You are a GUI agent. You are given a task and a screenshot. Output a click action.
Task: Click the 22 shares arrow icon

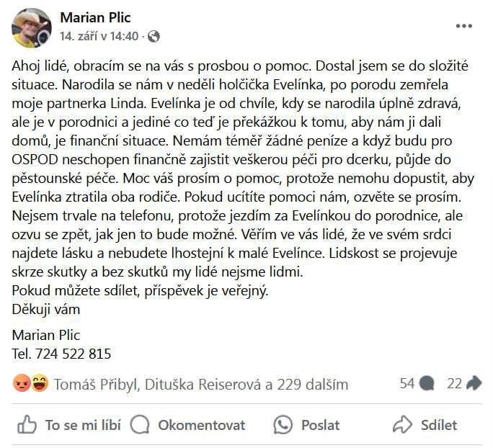(474, 383)
